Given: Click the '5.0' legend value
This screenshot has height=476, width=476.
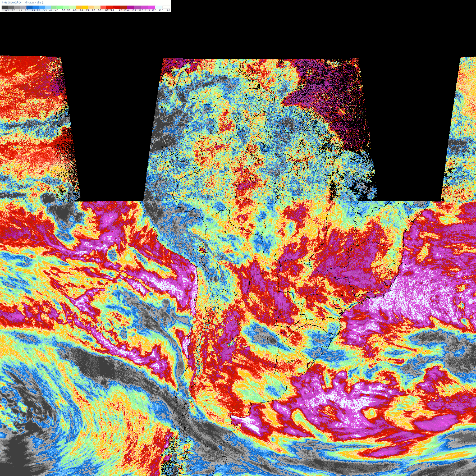Looking at the screenshot, I should pos(63,10).
